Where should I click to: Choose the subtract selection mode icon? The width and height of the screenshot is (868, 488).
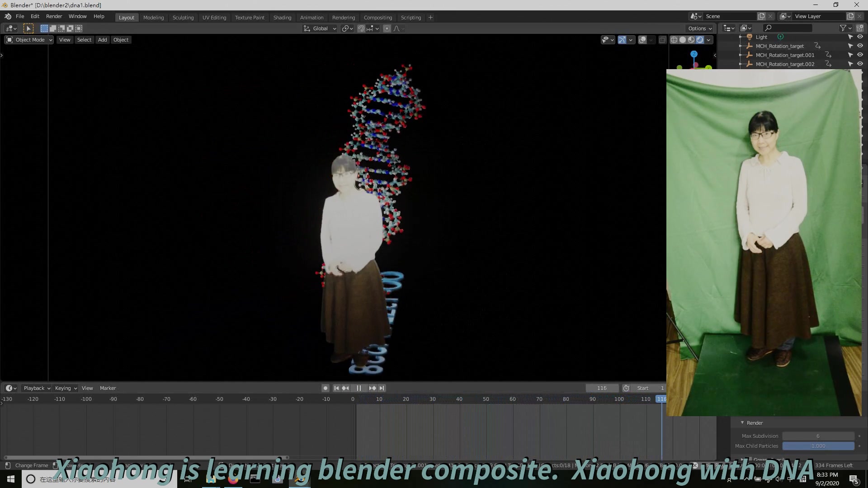click(x=61, y=28)
